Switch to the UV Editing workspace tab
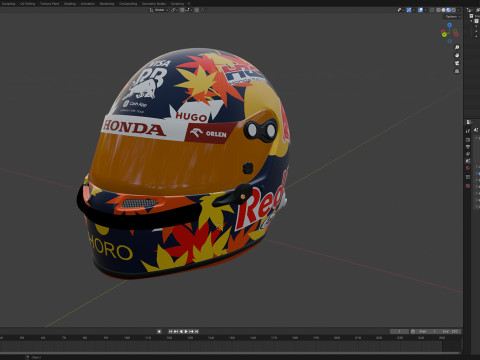 tap(28, 4)
